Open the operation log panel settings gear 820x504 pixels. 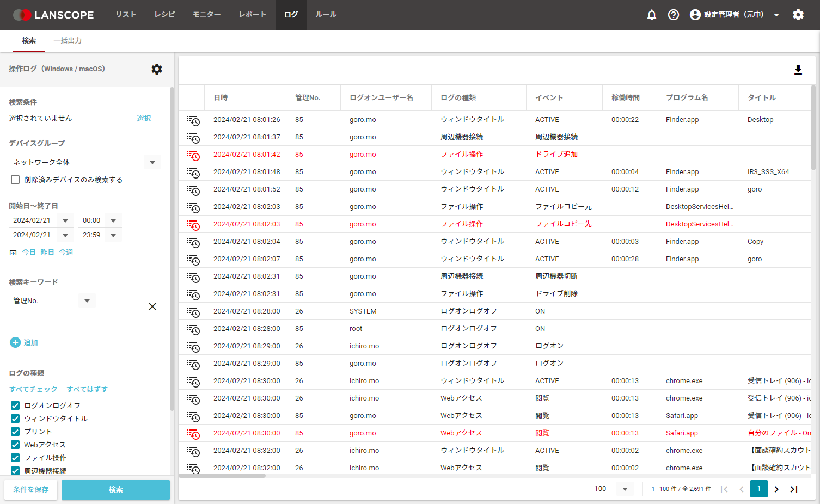click(x=157, y=69)
